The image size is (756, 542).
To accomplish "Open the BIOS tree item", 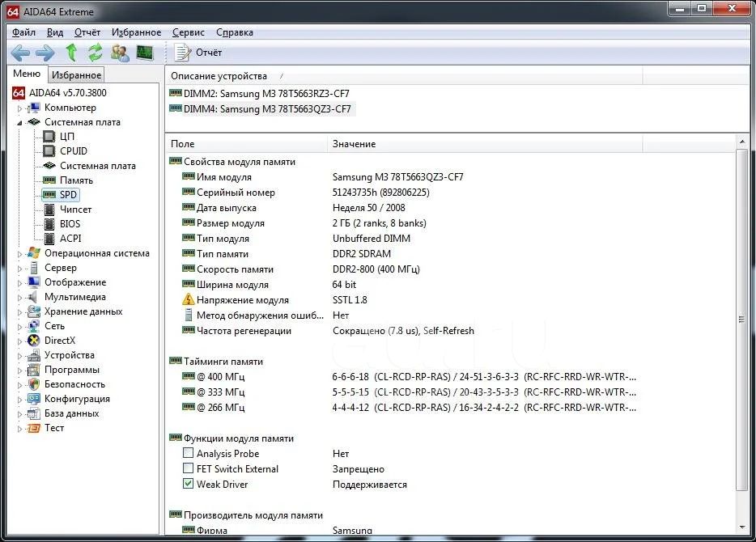I will coord(70,223).
